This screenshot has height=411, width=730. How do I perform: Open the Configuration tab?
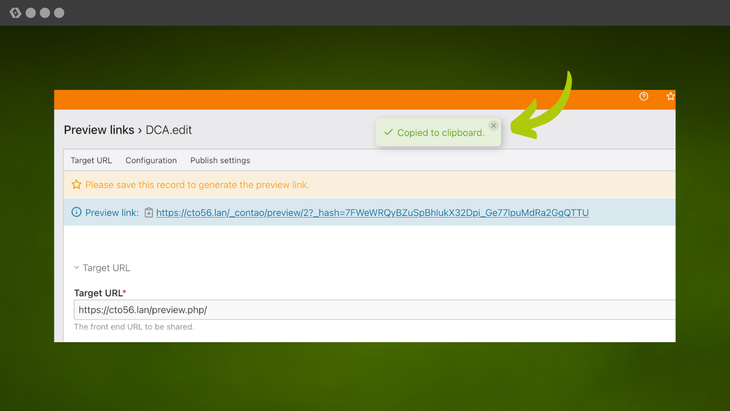click(151, 160)
